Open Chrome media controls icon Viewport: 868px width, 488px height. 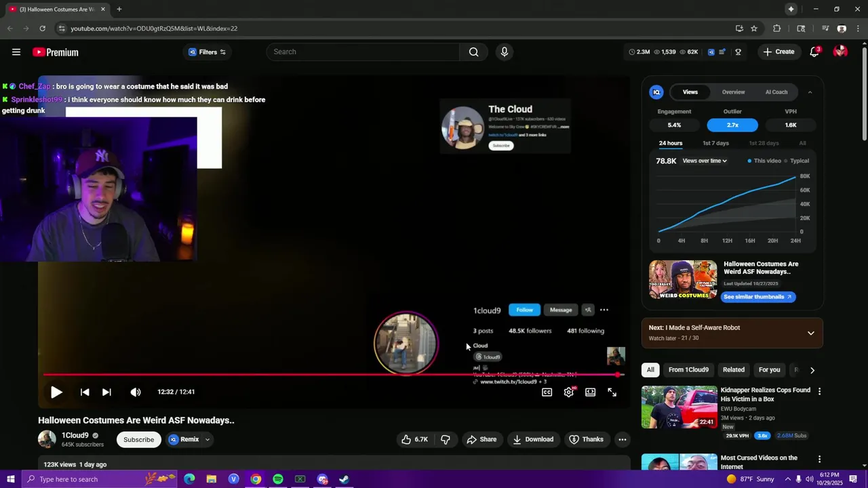825,28
